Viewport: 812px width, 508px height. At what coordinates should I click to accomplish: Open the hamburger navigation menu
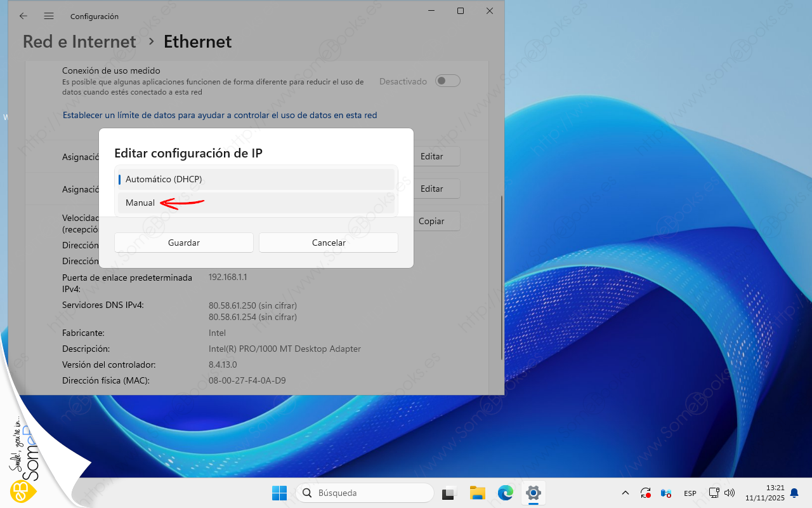tap(49, 16)
